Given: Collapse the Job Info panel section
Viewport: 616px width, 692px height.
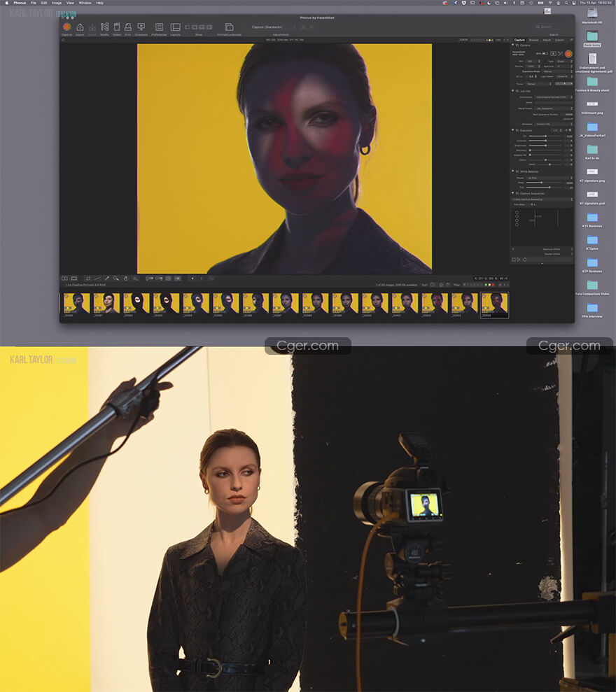Looking at the screenshot, I should pyautogui.click(x=513, y=91).
